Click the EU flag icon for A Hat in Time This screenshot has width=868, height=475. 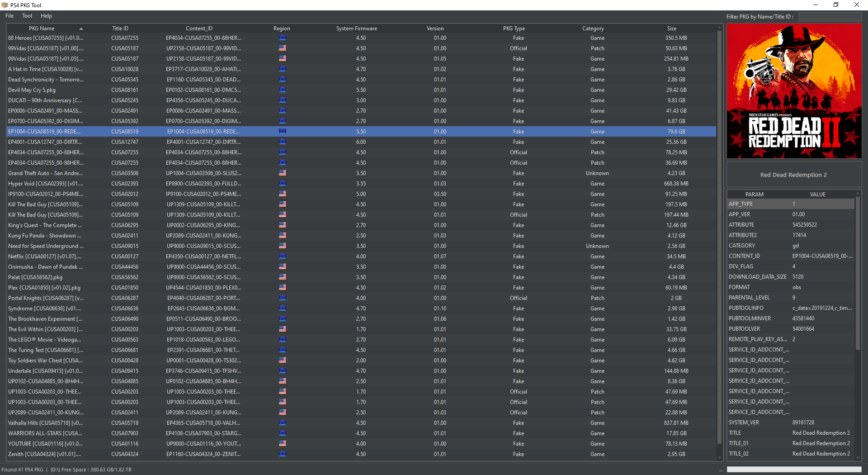pos(283,69)
